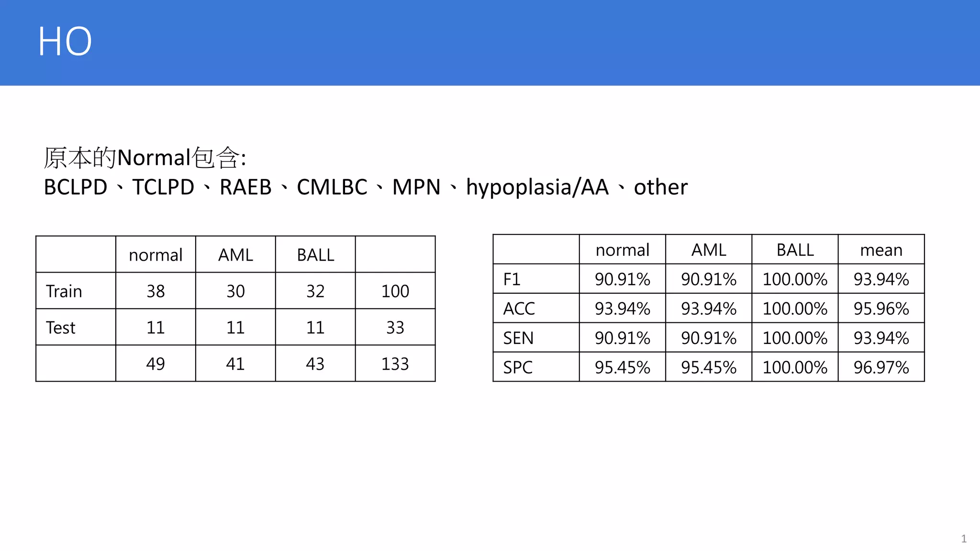The height and width of the screenshot is (551, 980).
Task: Click the Train normal count 38
Action: (156, 291)
